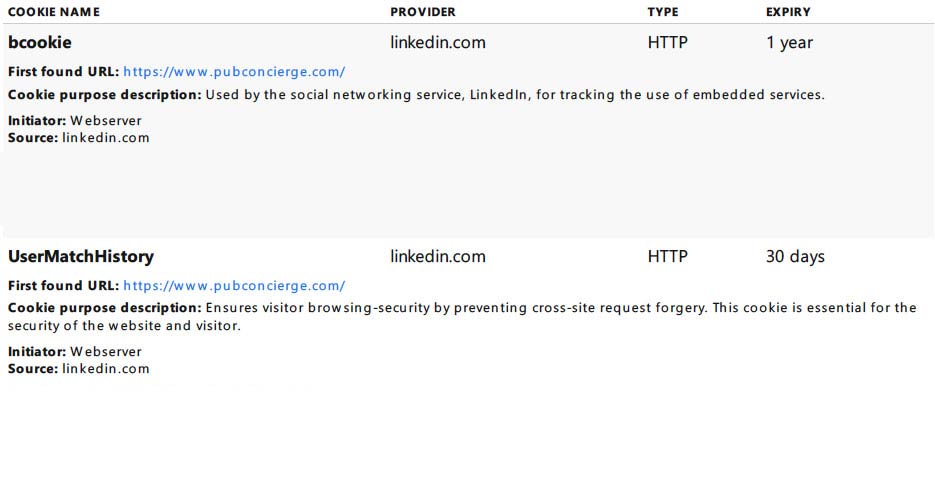
Task: Click the Initiator: Webserver line under bcookie
Action: [75, 120]
